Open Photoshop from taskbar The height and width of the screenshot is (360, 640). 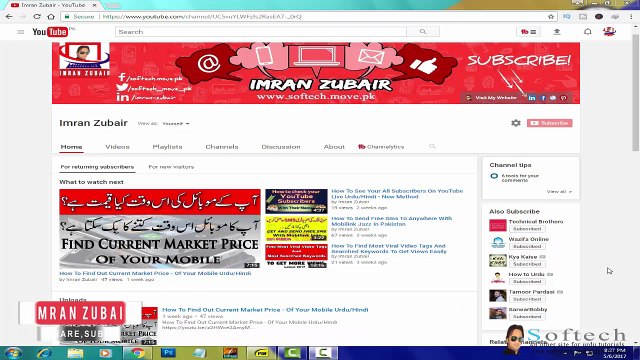pyautogui.click(x=168, y=353)
